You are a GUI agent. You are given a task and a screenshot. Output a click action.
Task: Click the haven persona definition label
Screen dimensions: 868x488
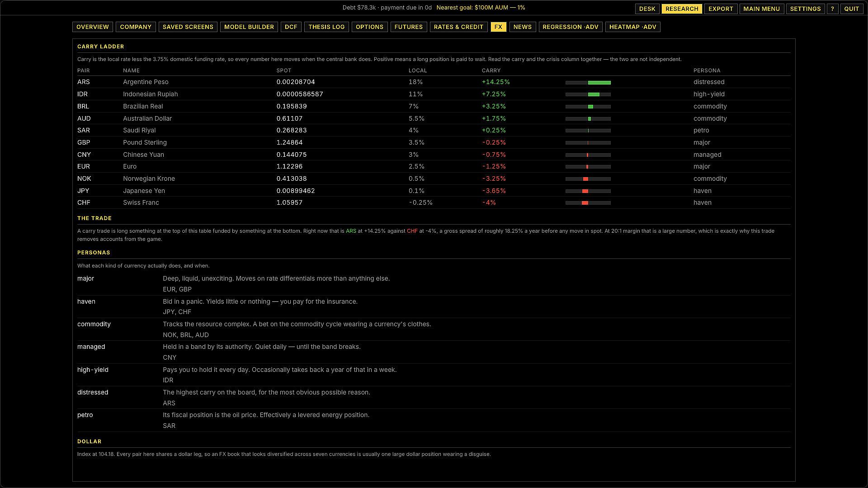tap(86, 301)
